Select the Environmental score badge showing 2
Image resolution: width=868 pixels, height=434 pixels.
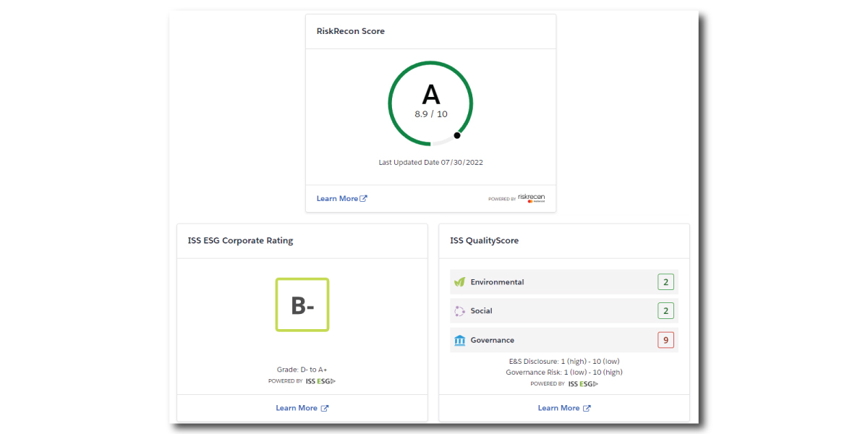click(665, 282)
